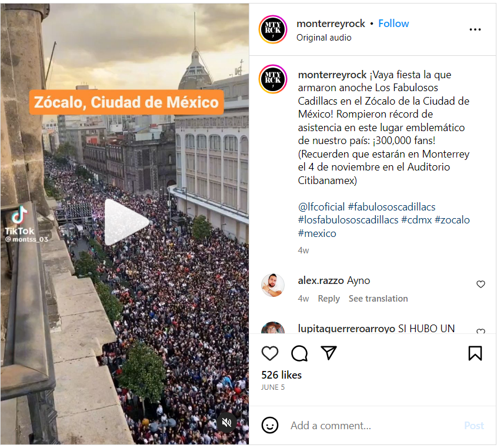The width and height of the screenshot is (497, 448).
Task: Open the #fabulososcadillacs hashtag
Action: tap(392, 207)
